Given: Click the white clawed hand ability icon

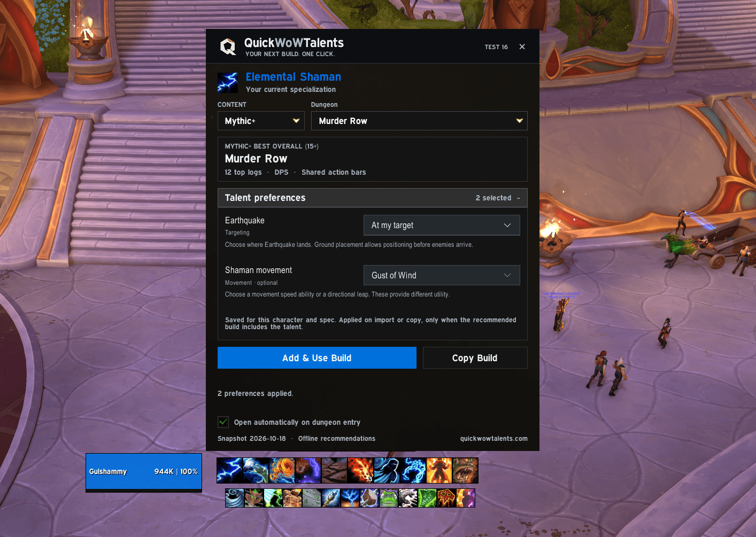Looking at the screenshot, I should coord(408,498).
